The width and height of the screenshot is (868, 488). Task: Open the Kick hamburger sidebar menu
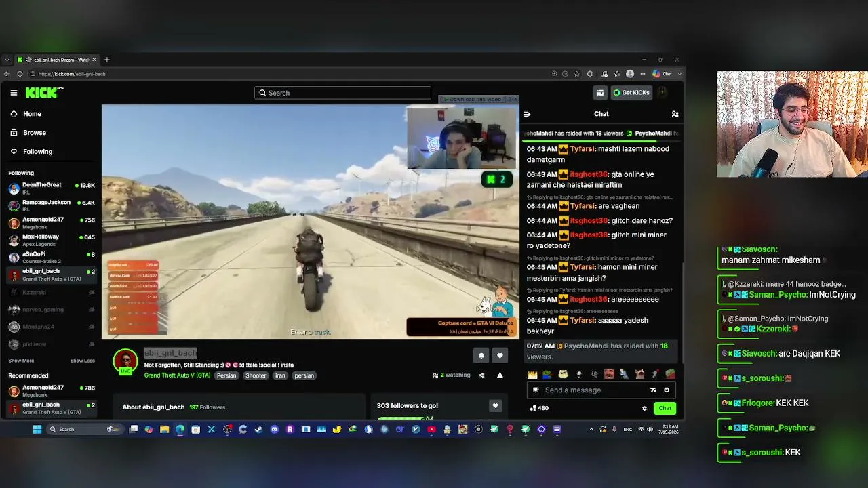[x=14, y=93]
